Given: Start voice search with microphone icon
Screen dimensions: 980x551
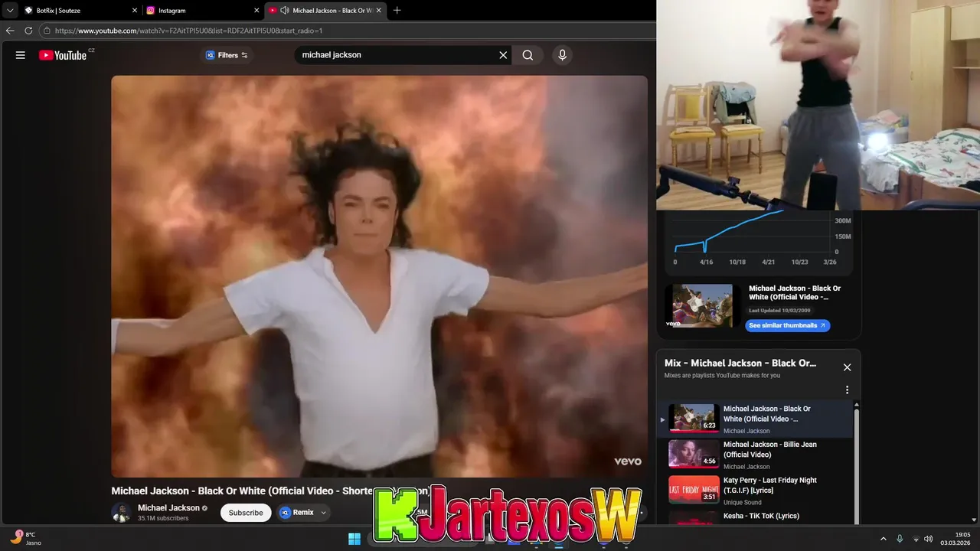Looking at the screenshot, I should click(562, 55).
